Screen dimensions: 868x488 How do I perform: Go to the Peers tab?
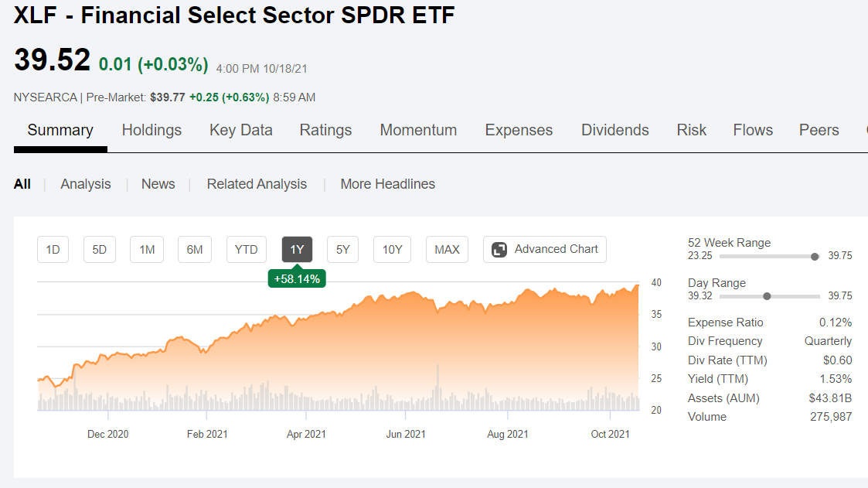point(819,130)
